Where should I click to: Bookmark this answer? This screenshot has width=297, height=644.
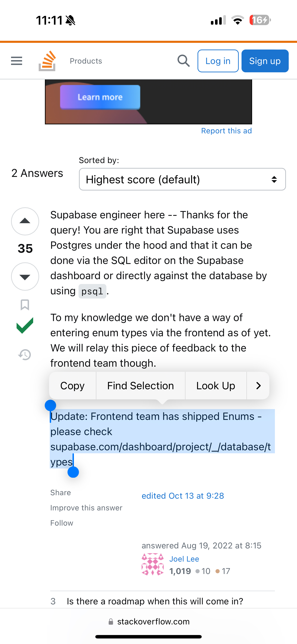(x=25, y=305)
